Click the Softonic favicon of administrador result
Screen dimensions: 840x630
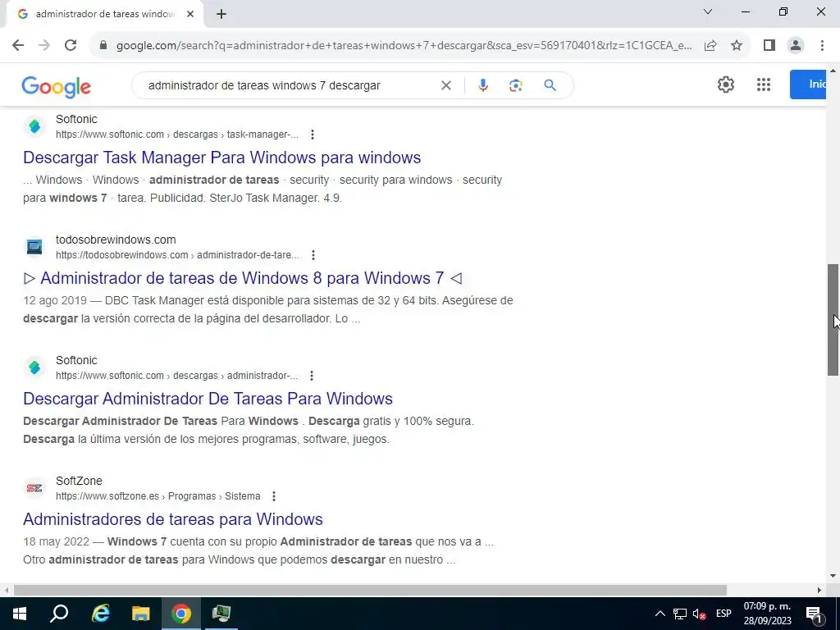pyautogui.click(x=34, y=367)
